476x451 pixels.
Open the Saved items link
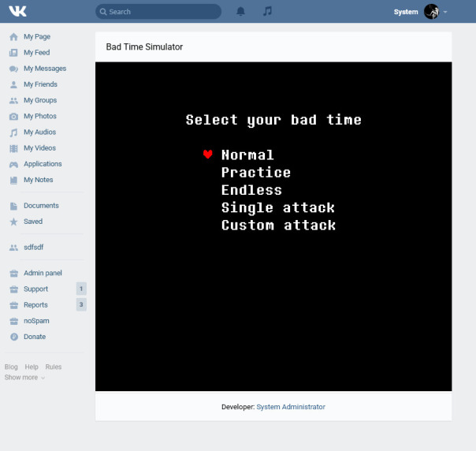point(33,222)
